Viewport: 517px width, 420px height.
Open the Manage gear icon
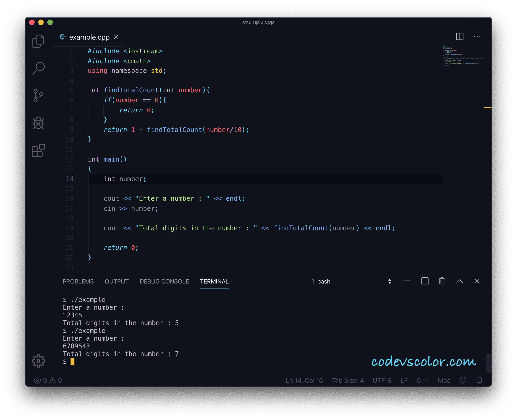pos(38,361)
